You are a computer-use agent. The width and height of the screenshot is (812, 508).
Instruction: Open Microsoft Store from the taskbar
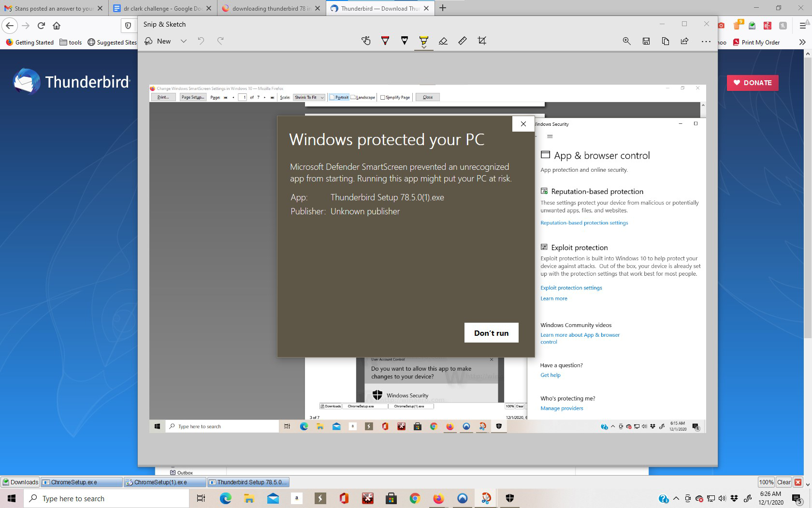[x=391, y=498]
